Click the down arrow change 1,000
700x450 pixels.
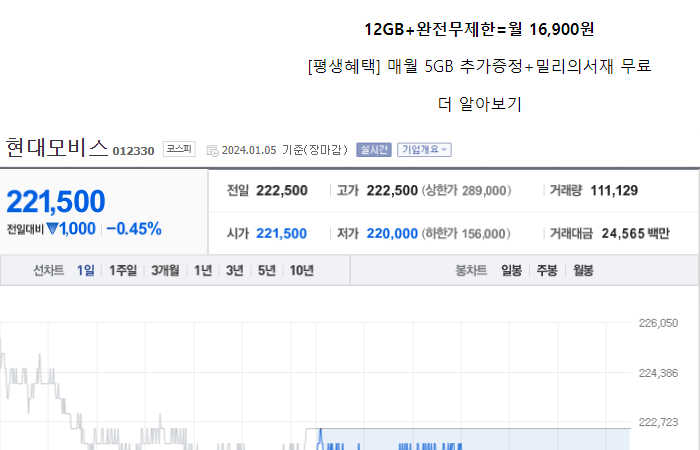point(71,229)
